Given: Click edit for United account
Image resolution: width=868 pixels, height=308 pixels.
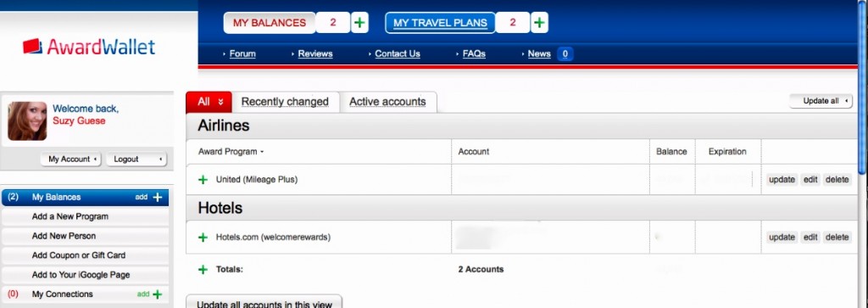Looking at the screenshot, I should [x=810, y=180].
